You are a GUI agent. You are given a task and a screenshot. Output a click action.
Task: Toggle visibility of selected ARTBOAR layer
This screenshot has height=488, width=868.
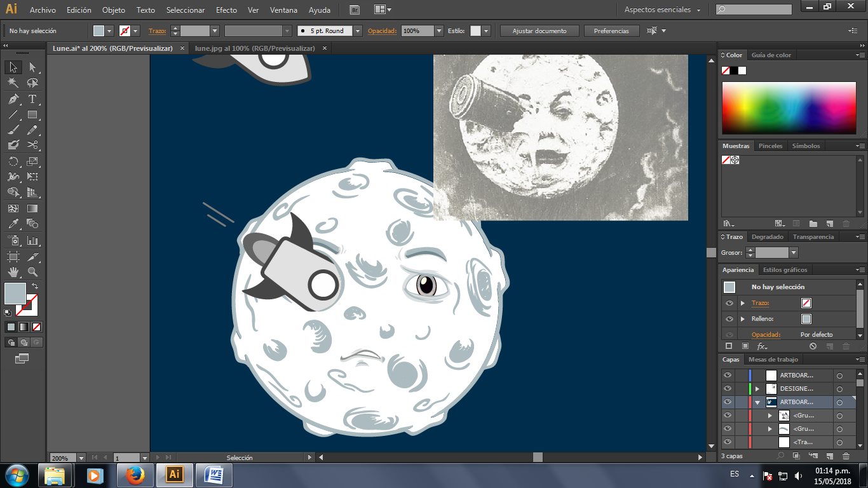coord(728,402)
